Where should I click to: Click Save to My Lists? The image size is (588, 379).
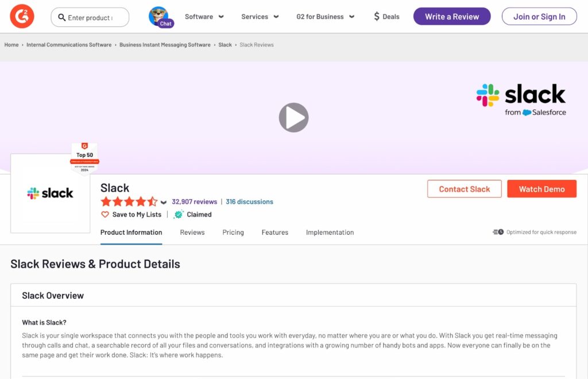[x=137, y=214]
